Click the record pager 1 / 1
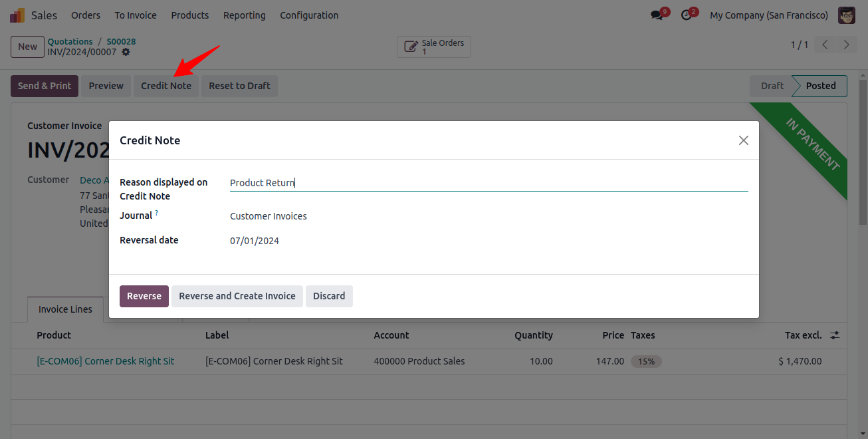868x439 pixels. tap(800, 45)
